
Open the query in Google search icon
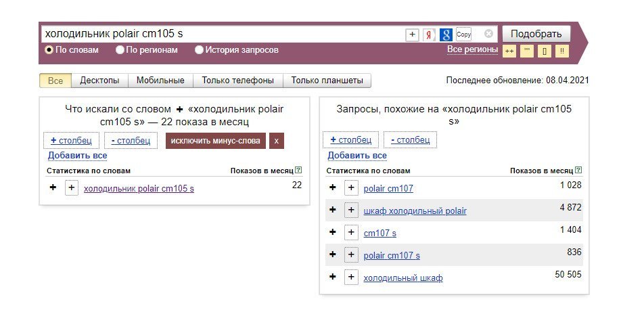click(446, 35)
